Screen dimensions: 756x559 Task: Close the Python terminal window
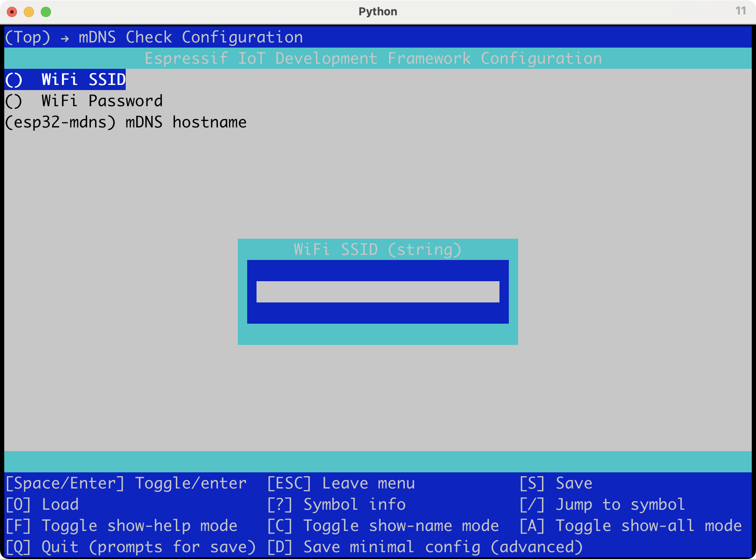[12, 12]
